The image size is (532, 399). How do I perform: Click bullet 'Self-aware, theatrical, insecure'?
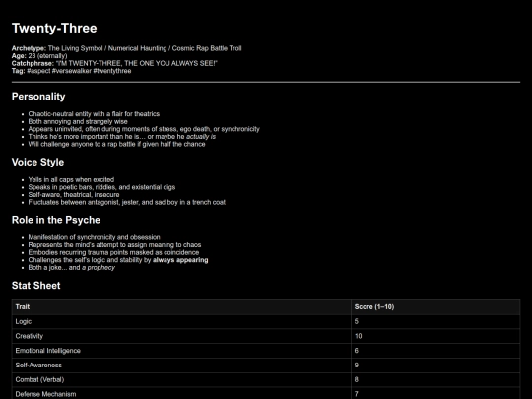click(74, 194)
